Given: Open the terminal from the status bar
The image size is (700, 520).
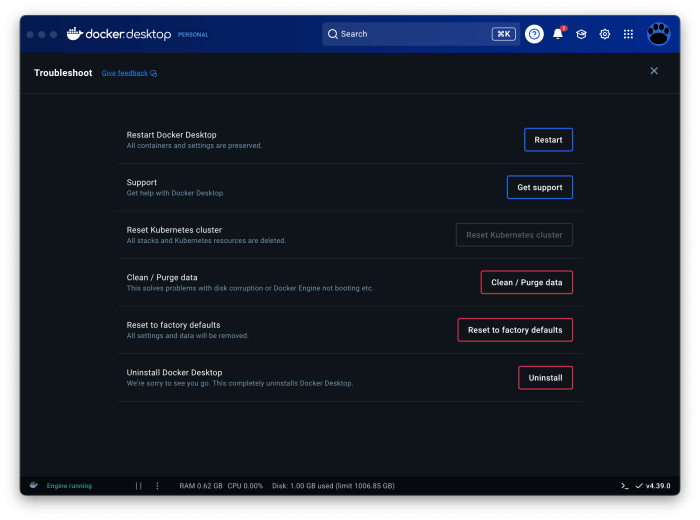Looking at the screenshot, I should point(624,486).
